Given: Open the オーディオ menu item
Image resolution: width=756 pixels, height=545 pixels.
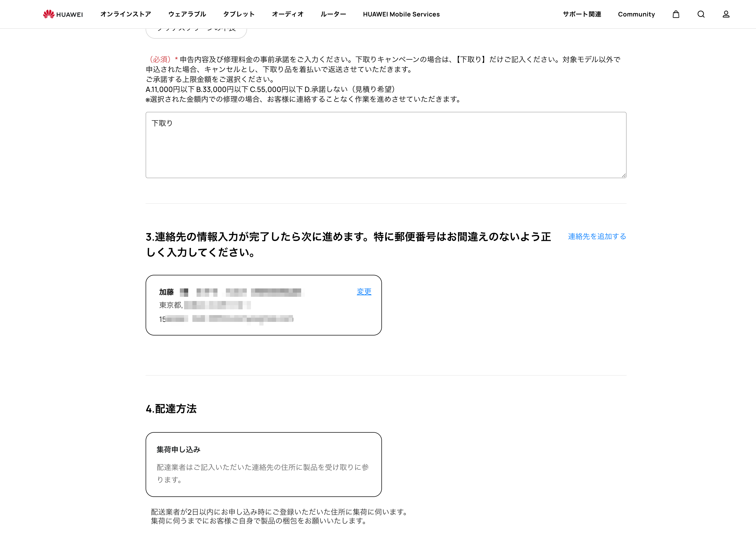Looking at the screenshot, I should click(288, 14).
